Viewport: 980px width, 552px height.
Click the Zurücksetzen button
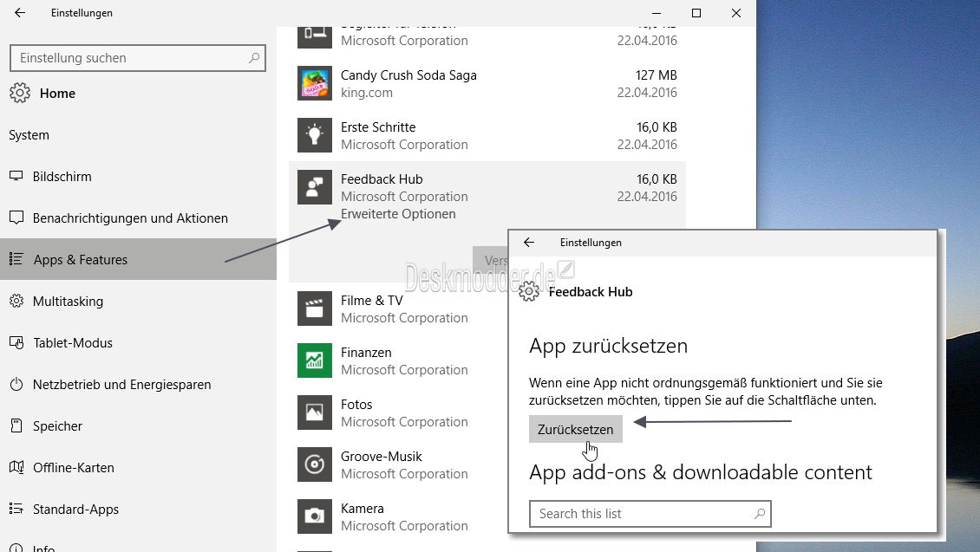click(576, 429)
